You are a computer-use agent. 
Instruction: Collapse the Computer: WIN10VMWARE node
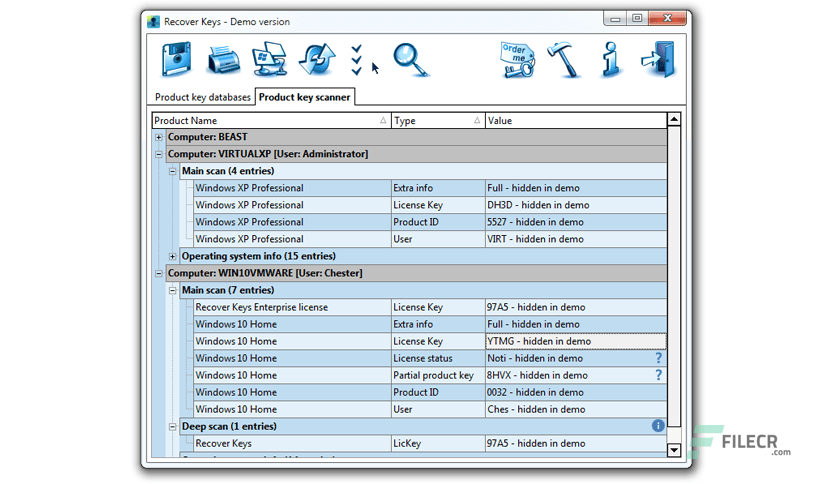(x=158, y=273)
